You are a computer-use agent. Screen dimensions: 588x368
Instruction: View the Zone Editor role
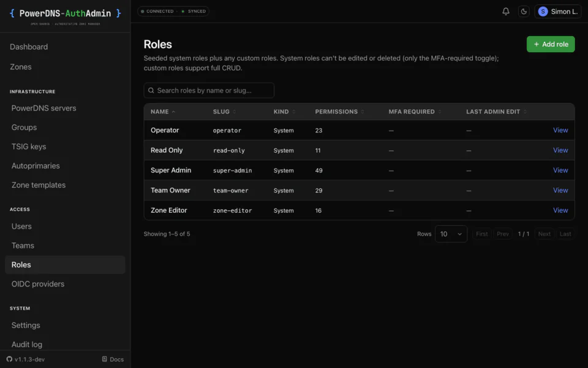tap(560, 210)
